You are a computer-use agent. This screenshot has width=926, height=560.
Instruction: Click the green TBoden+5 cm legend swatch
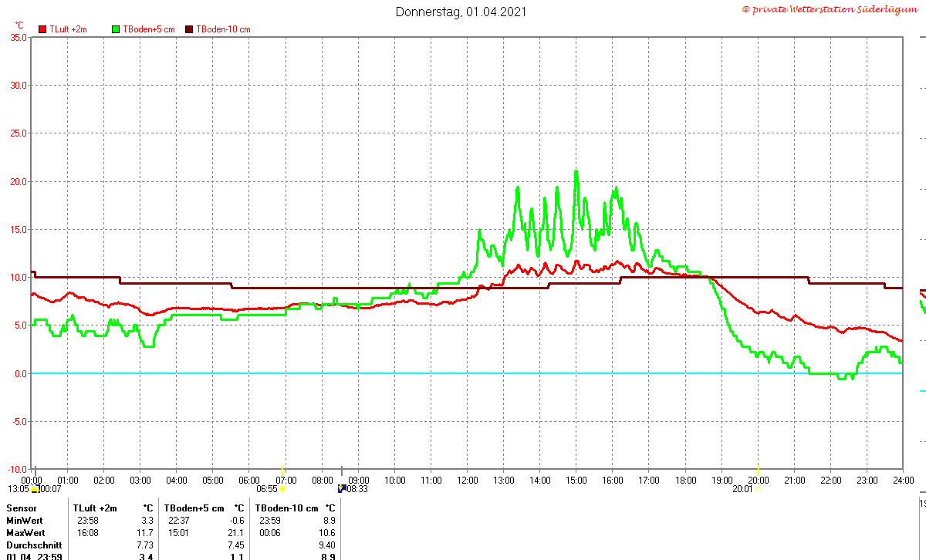(x=117, y=29)
